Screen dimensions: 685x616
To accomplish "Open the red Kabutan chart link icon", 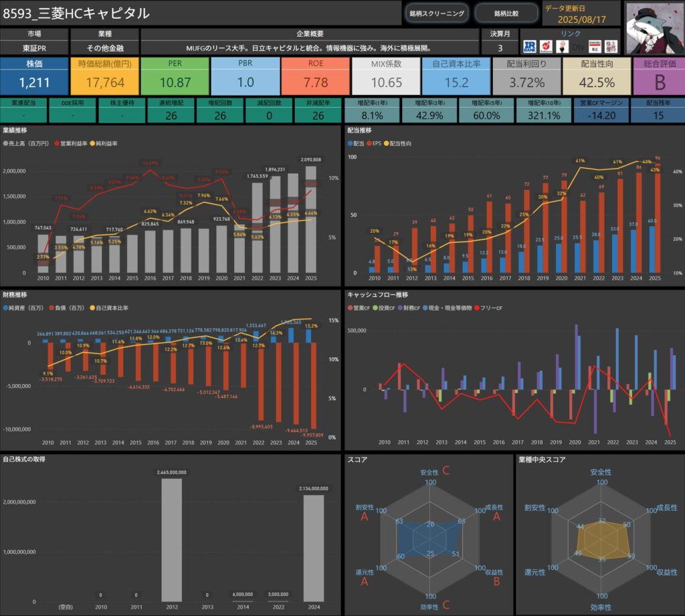I will pos(546,46).
